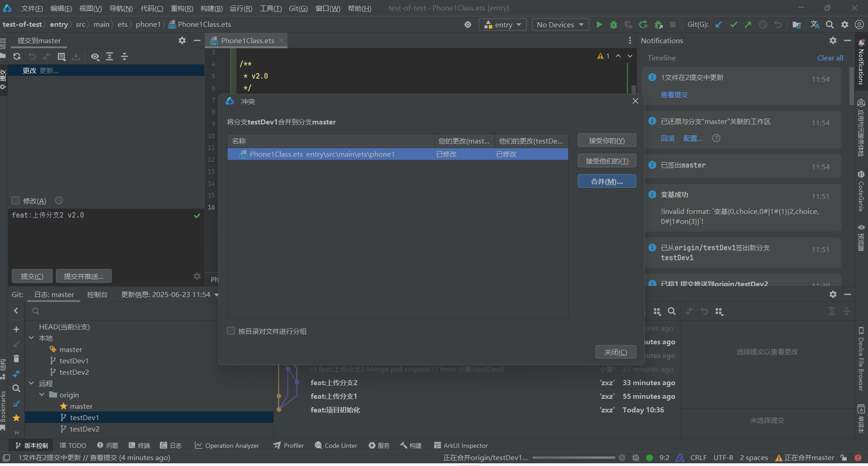Open No Devices dropdown
868x466 pixels.
tap(560, 25)
